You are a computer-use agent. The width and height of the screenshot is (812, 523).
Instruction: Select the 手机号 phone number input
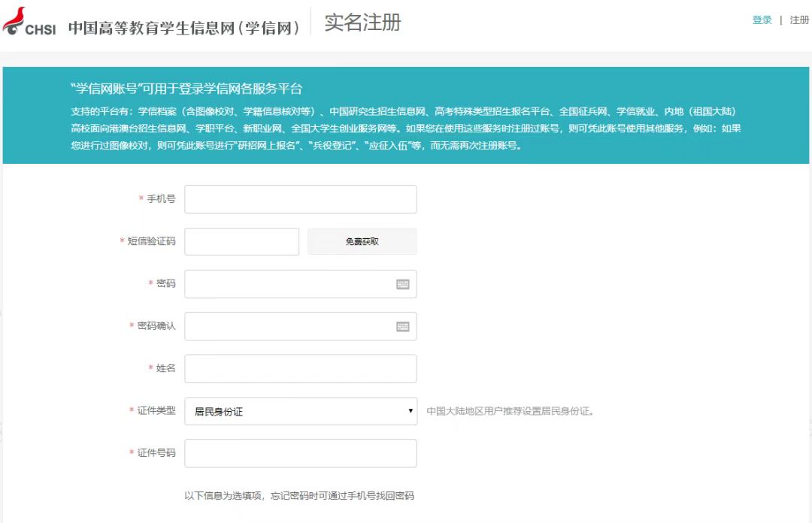(300, 198)
